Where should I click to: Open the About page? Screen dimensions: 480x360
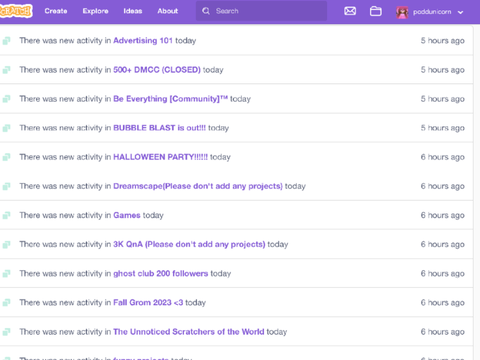tap(168, 11)
